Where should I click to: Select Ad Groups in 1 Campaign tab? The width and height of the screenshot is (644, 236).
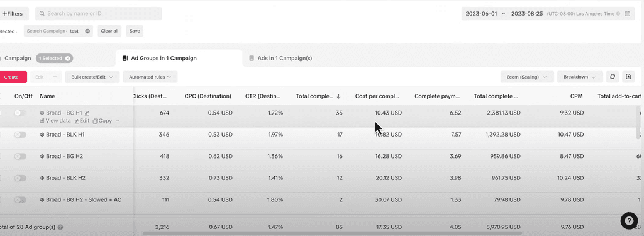(164, 58)
